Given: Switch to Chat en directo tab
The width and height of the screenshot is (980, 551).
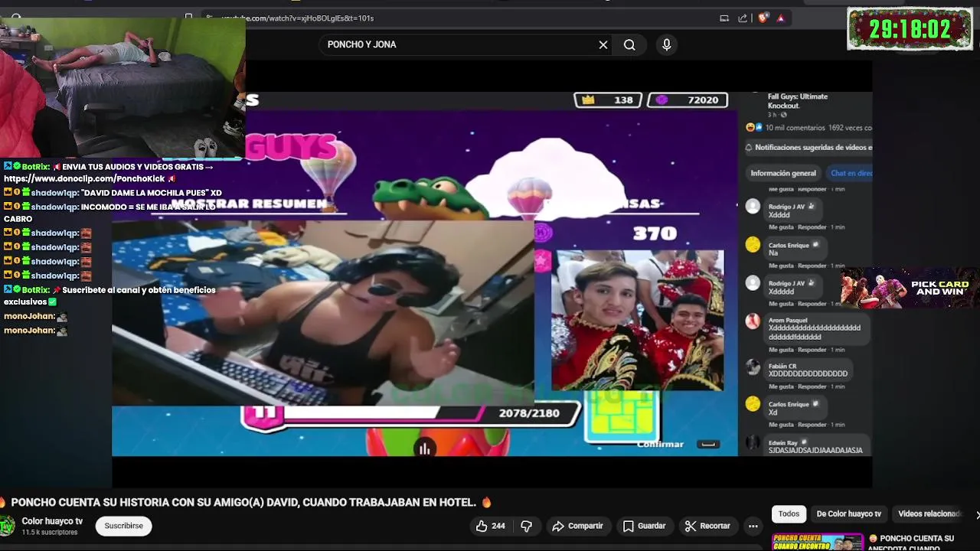Looking at the screenshot, I should pos(850,173).
